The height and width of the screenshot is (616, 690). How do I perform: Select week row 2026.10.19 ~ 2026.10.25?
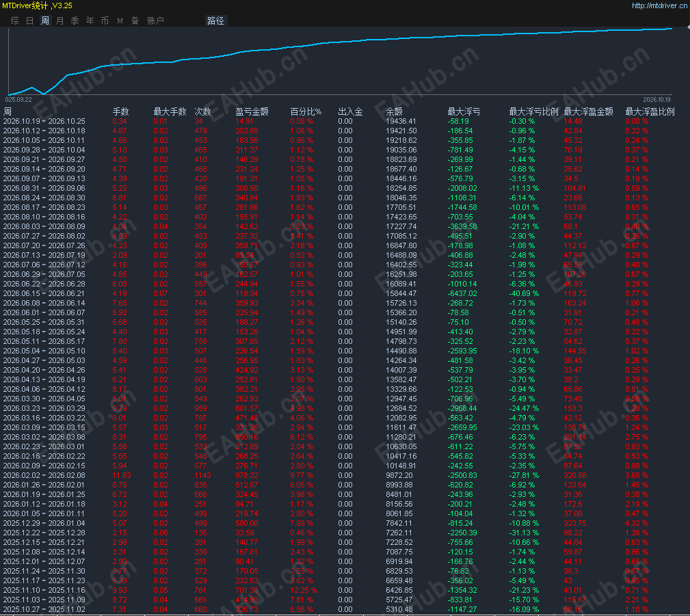339,122
